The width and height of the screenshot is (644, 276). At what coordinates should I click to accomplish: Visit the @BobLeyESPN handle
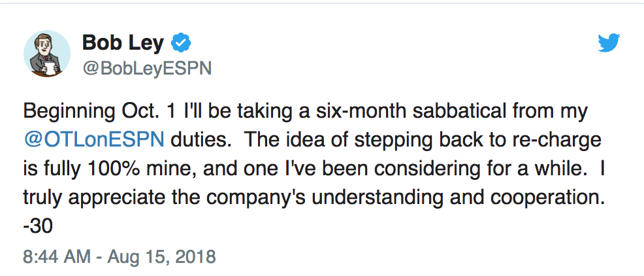pyautogui.click(x=147, y=69)
